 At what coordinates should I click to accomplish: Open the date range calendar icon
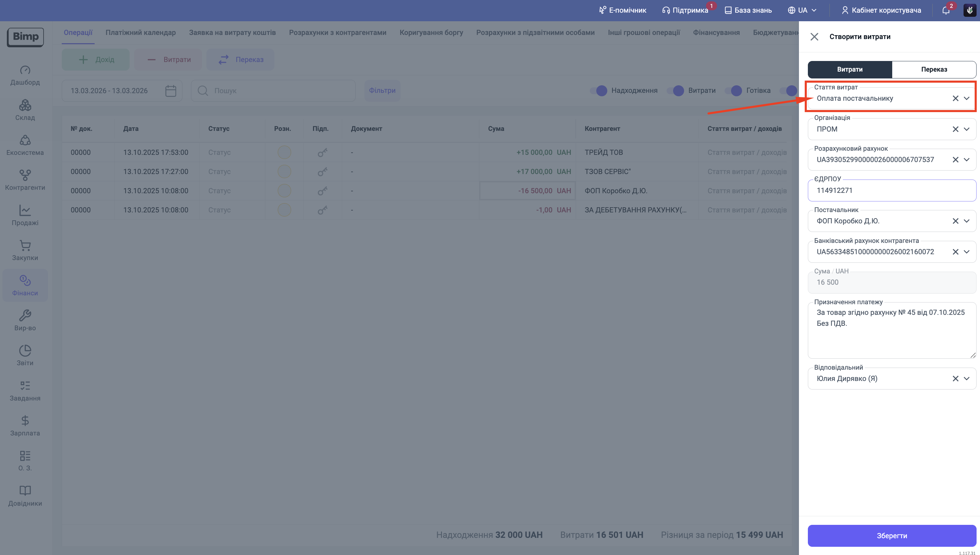[170, 91]
